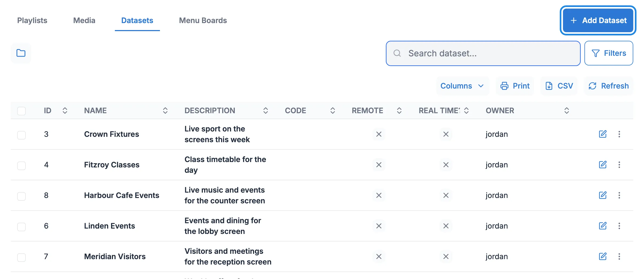Check the Fitzroy Classes row checkbox
Screen dimensions: 644x279
click(x=21, y=166)
